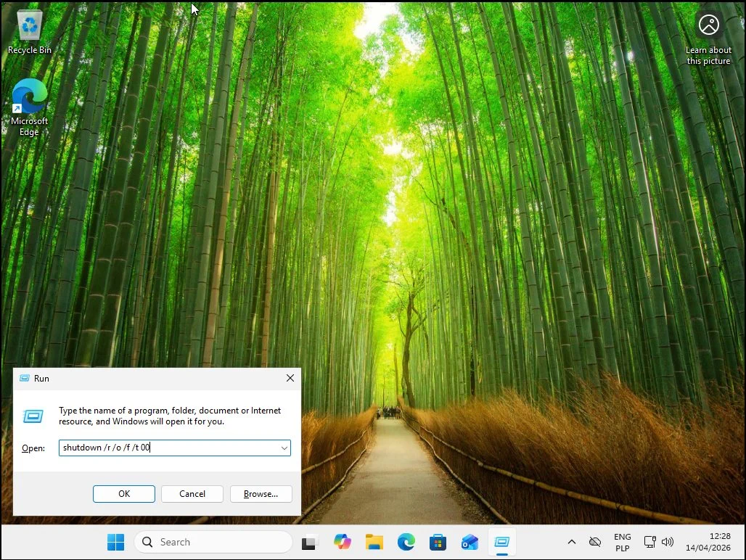
Task: Show hidden system tray icons
Action: pos(571,542)
